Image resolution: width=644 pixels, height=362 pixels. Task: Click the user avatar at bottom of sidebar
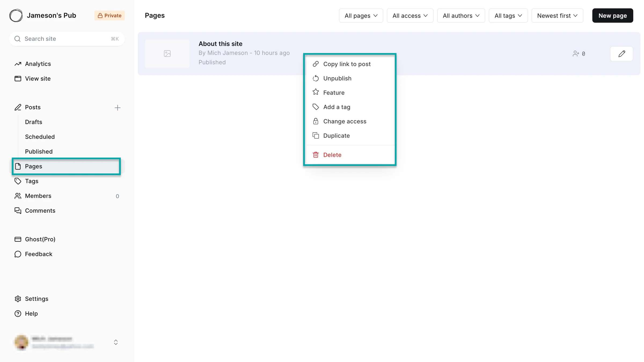(21, 342)
